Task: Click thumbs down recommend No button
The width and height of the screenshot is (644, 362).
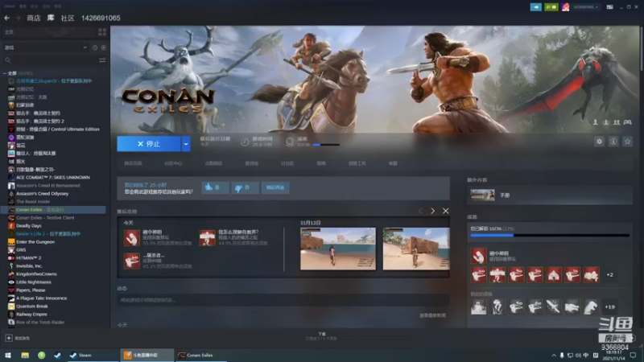Action: [x=245, y=187]
